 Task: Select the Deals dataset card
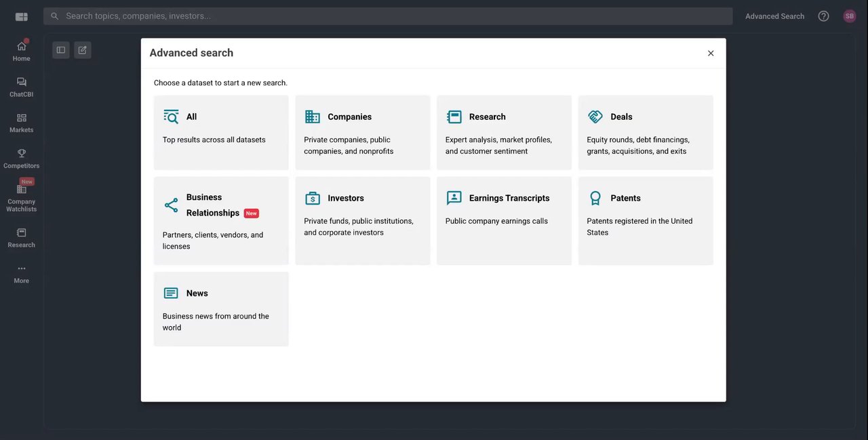(x=645, y=132)
